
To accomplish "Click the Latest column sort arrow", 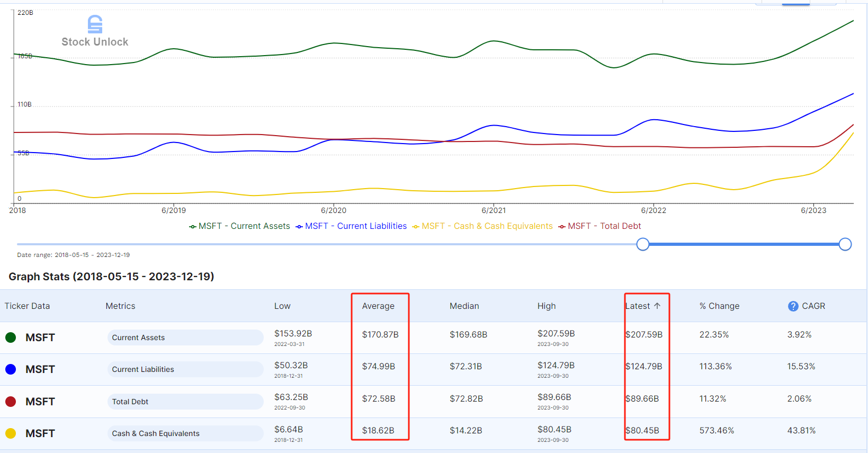I will coord(657,306).
